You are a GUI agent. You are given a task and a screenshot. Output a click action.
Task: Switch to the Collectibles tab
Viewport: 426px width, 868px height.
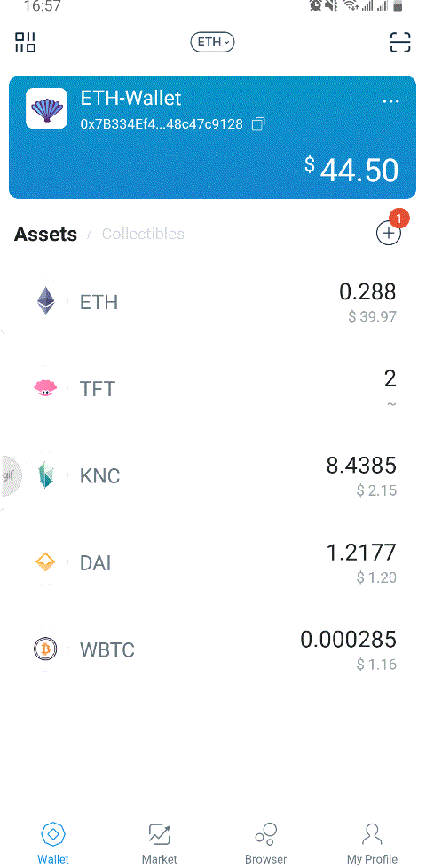(143, 234)
